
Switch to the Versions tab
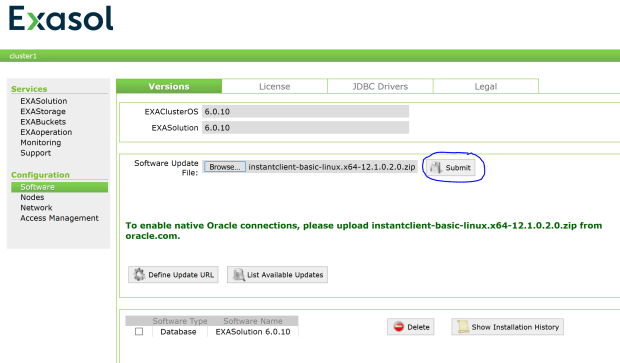pyautogui.click(x=169, y=86)
